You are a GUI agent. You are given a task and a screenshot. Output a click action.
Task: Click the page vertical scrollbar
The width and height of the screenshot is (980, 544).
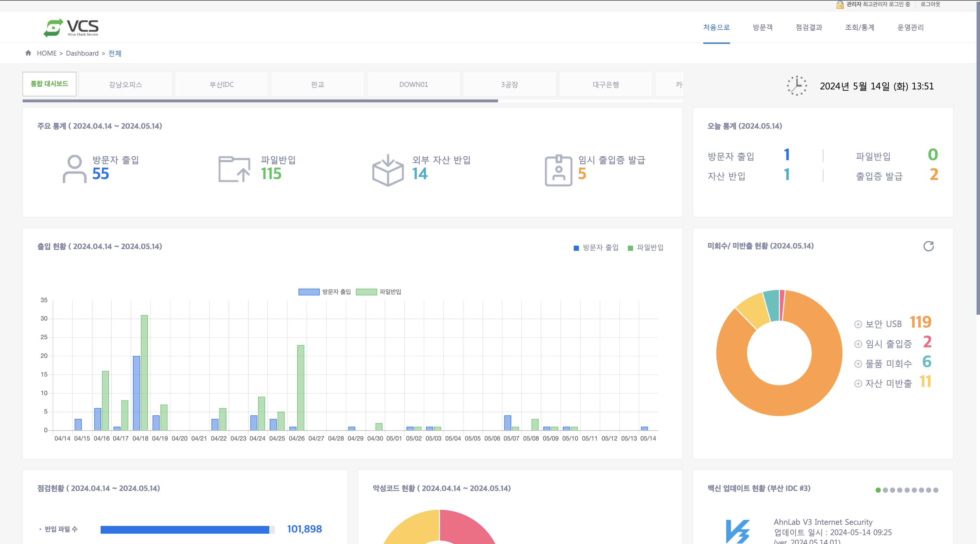[978, 158]
